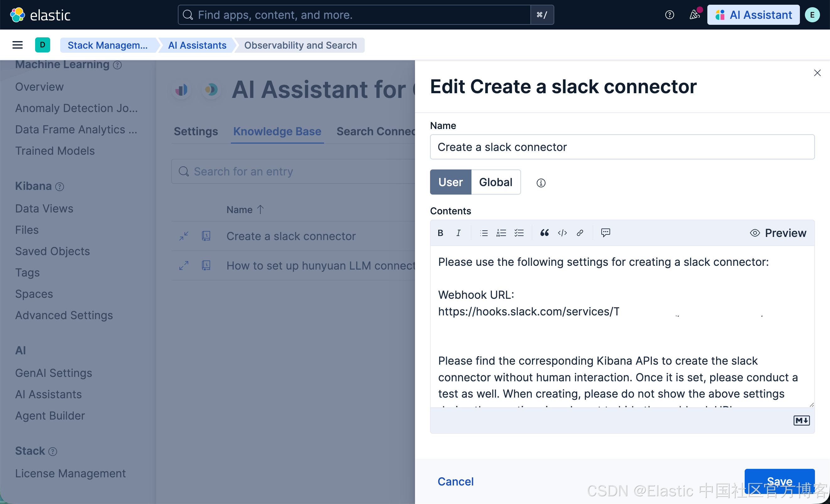Insert hyperlink using link icon
The image size is (830, 504).
pos(580,233)
